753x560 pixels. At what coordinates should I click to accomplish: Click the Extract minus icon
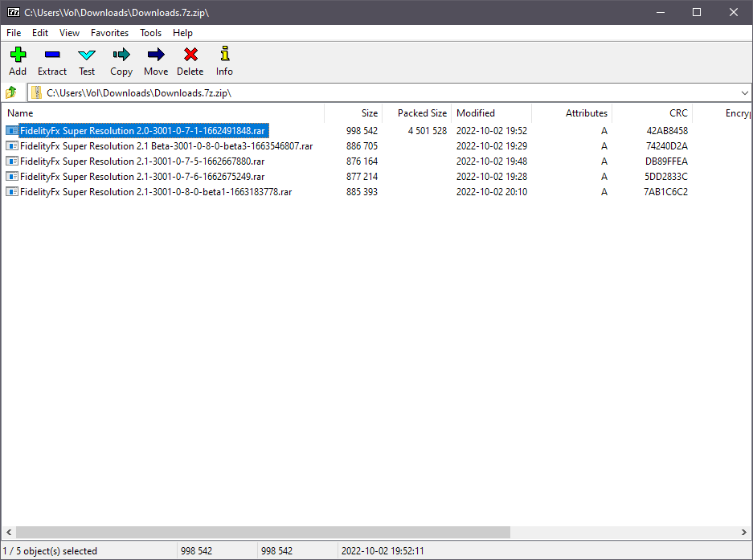point(52,55)
